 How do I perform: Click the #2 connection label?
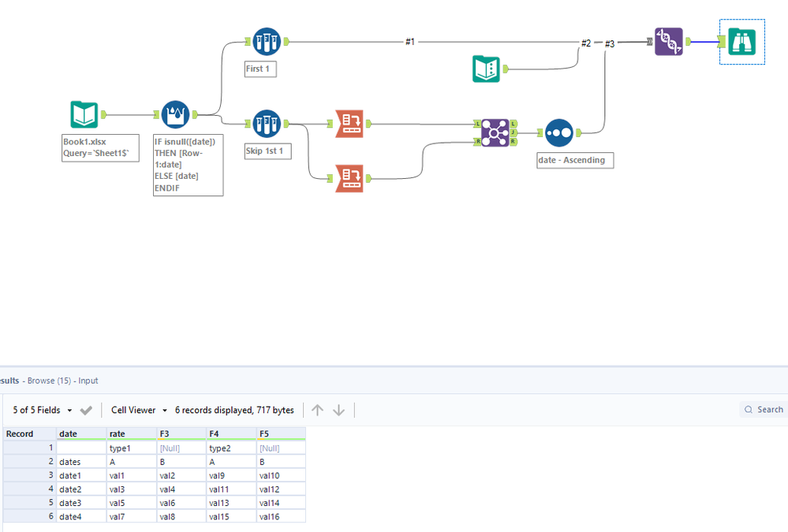pyautogui.click(x=586, y=43)
